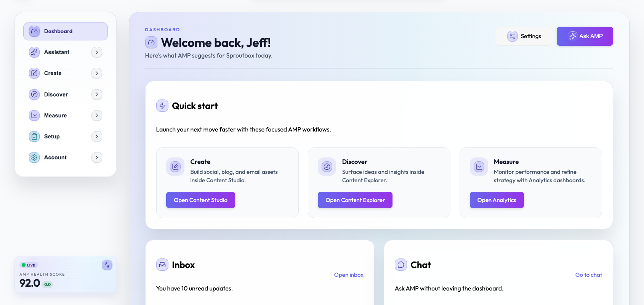Select Setup in the sidebar menu
This screenshot has height=305, width=644.
(52, 136)
